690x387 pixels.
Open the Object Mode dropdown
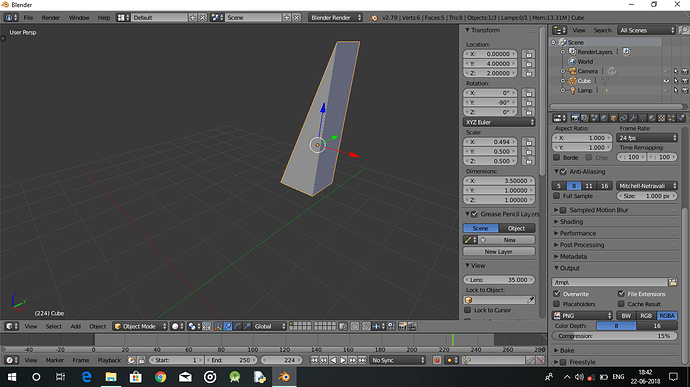pyautogui.click(x=140, y=326)
